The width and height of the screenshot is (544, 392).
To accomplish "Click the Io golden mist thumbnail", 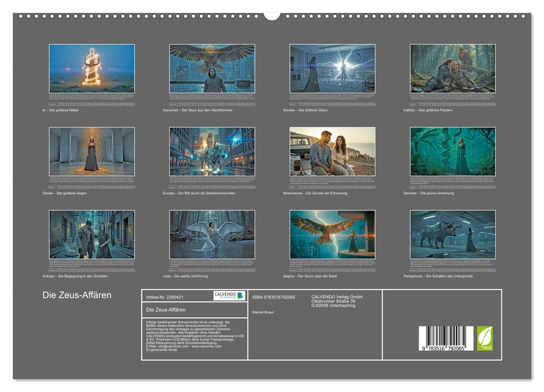I will tap(92, 68).
